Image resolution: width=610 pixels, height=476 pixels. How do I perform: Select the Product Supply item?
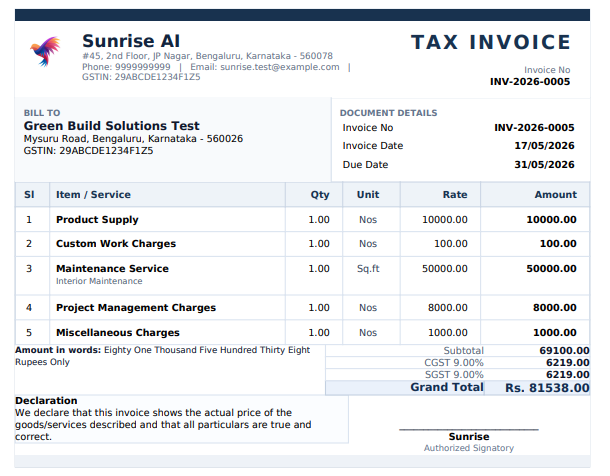[x=97, y=220]
